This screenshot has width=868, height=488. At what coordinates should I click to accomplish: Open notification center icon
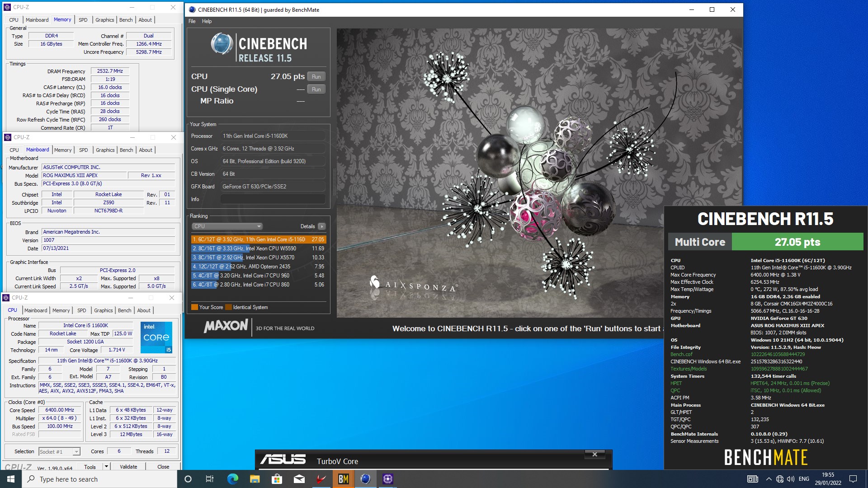[853, 479]
